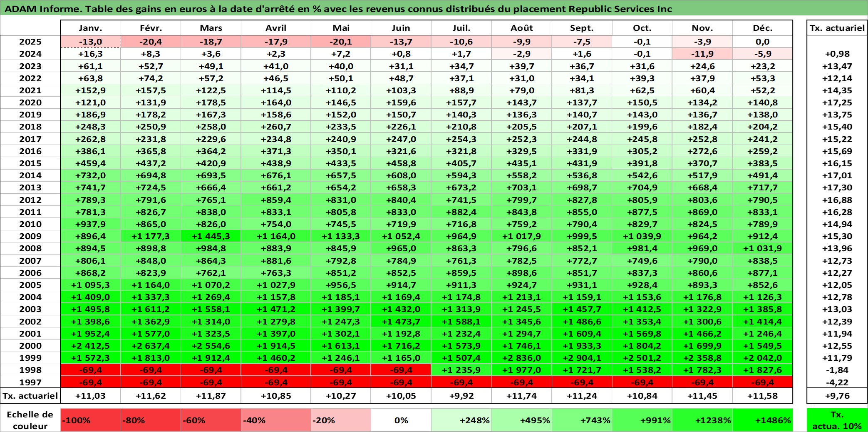Select the 2009 row label
Viewport: 868px width, 432px height.
pos(30,236)
